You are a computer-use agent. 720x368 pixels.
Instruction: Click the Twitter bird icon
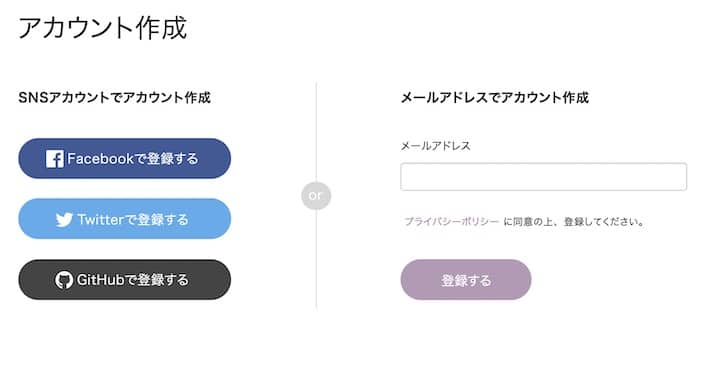[x=64, y=220]
